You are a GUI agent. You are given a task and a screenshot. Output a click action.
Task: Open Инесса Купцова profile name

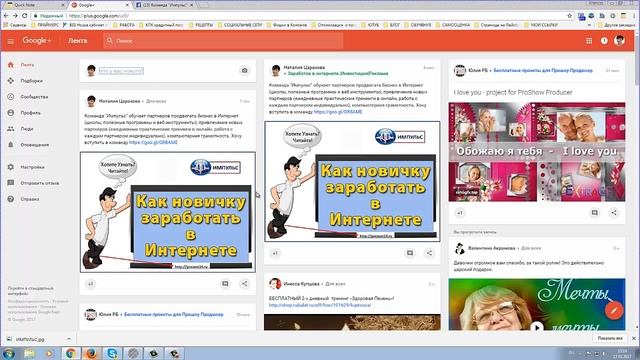[301, 284]
